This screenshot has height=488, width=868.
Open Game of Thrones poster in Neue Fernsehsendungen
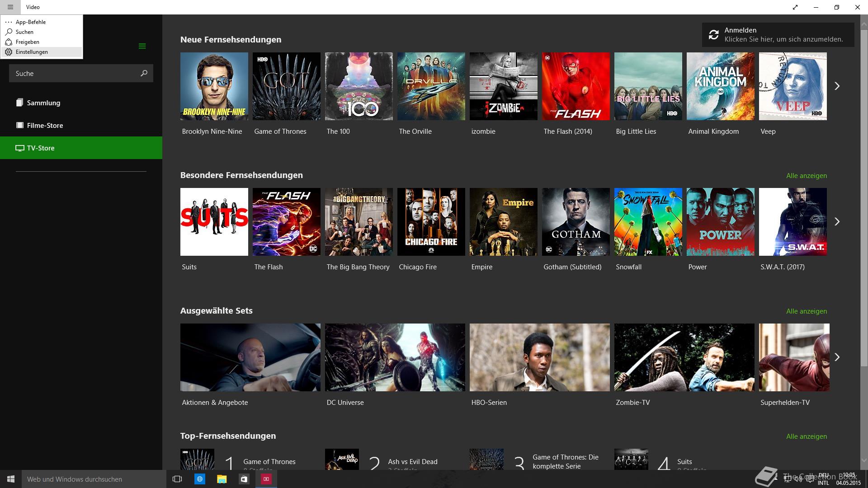tap(287, 86)
